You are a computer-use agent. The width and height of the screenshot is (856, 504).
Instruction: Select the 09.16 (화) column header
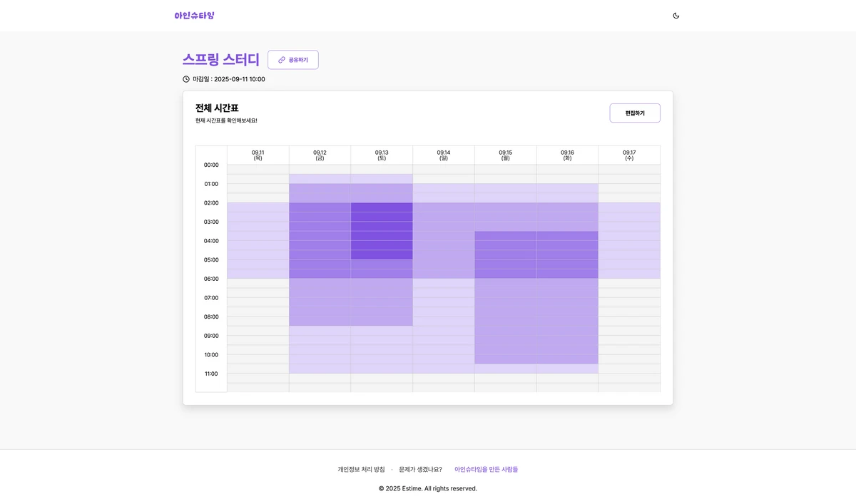point(567,155)
